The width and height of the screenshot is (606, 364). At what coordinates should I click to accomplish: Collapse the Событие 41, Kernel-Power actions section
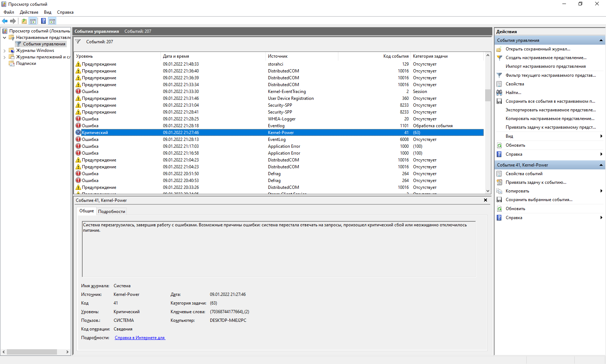[601, 165]
